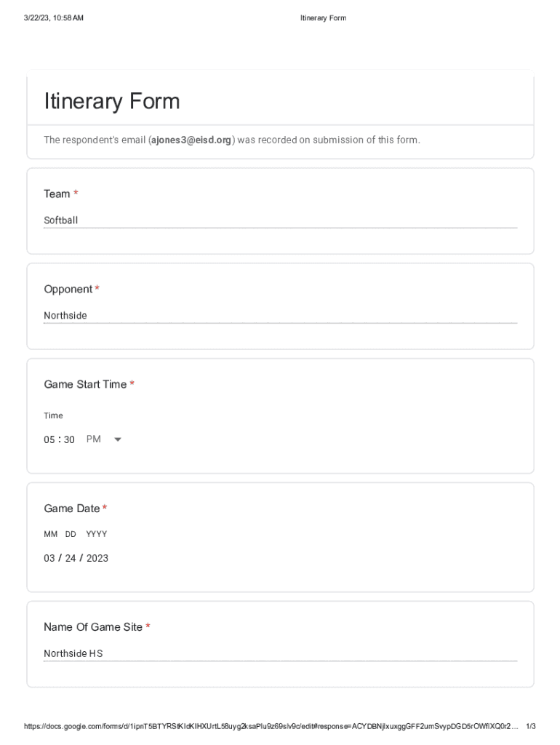Click the Northside HS game site field
The image size is (560, 745).
point(280,653)
